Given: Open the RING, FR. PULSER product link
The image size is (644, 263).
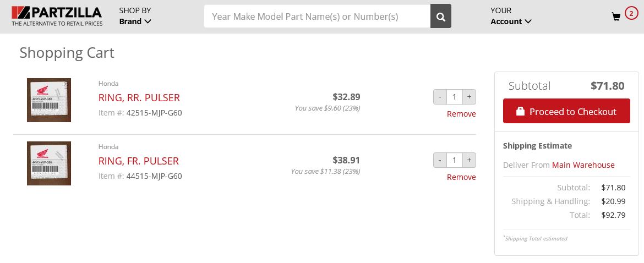Looking at the screenshot, I should (x=138, y=161).
